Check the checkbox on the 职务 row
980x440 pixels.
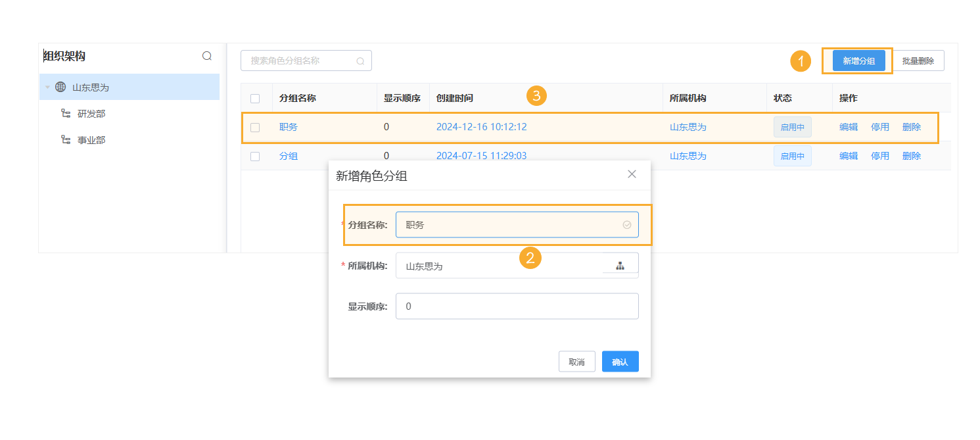click(x=255, y=127)
